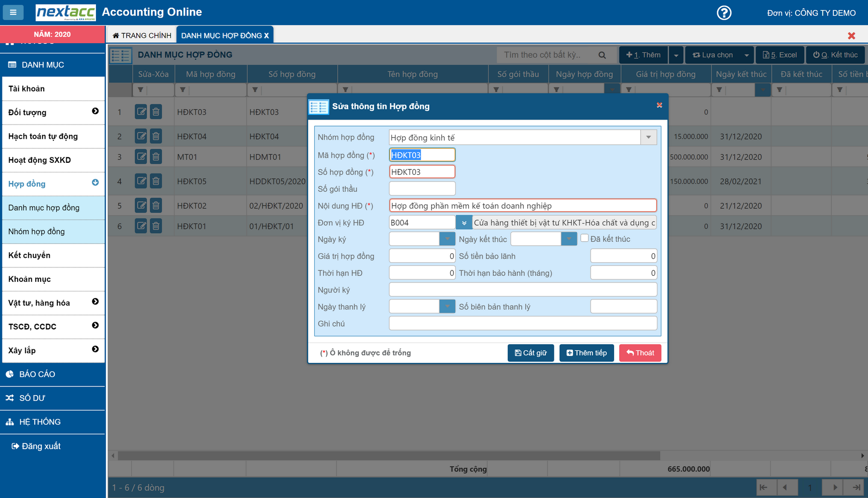
Task: Expand Vật tư, hàng hóa menu
Action: 95,302
